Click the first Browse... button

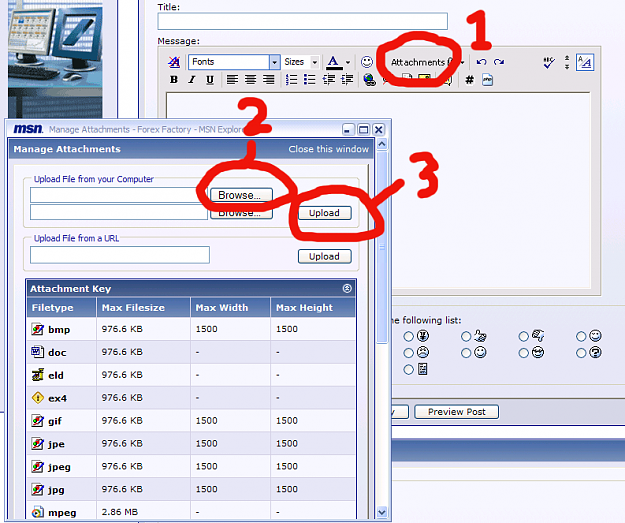pyautogui.click(x=241, y=195)
